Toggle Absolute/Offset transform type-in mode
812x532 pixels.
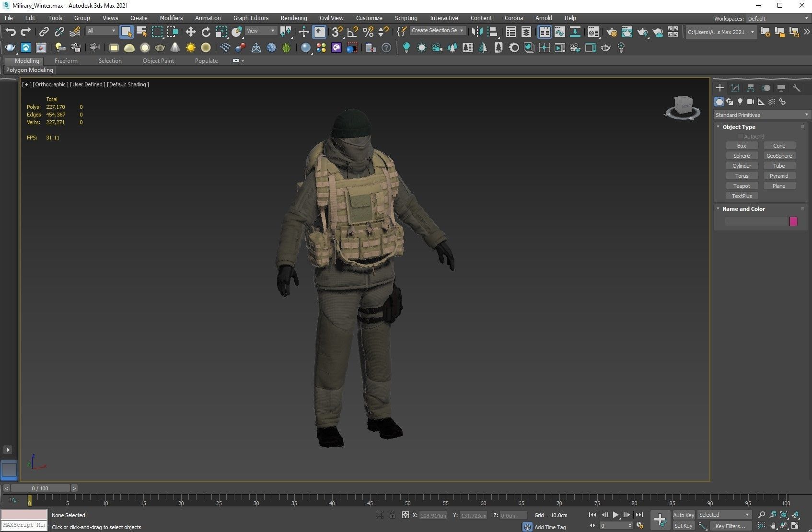406,515
